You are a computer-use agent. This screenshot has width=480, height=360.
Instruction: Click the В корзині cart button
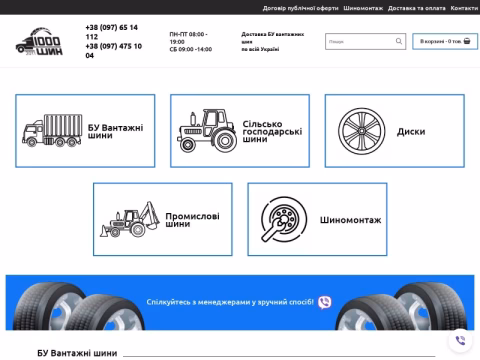tap(445, 41)
